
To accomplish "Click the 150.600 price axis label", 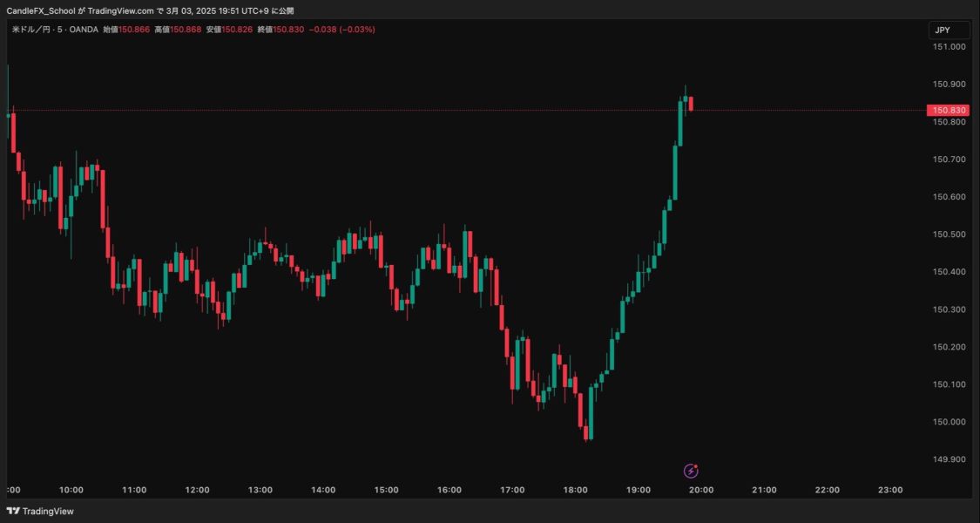I will point(949,197).
